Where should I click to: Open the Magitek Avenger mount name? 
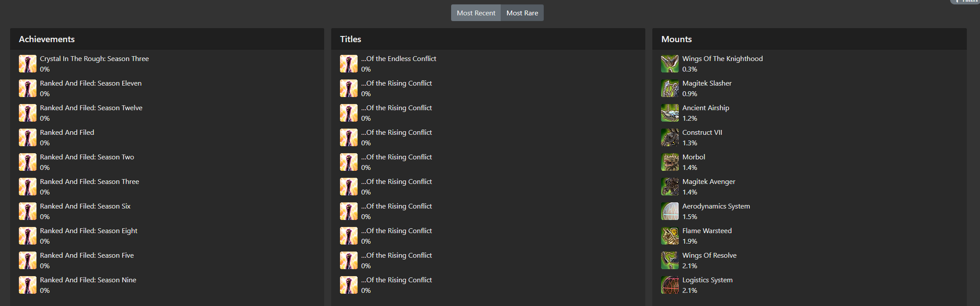point(709,182)
